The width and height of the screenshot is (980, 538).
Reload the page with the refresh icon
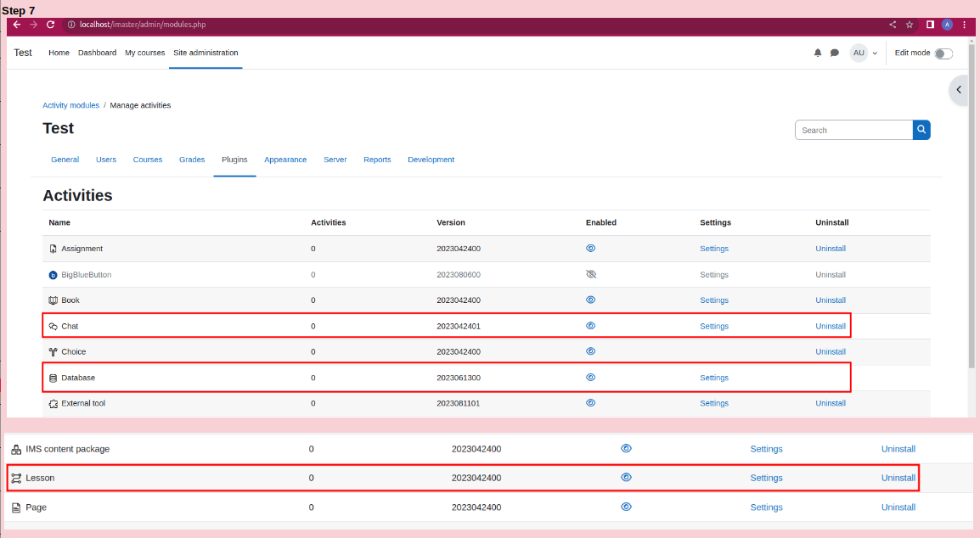point(51,25)
